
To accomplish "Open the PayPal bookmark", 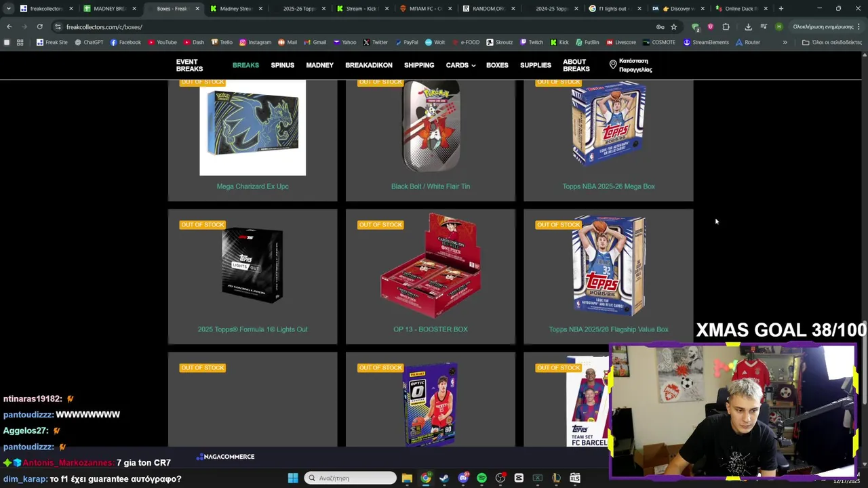I will [x=406, y=42].
